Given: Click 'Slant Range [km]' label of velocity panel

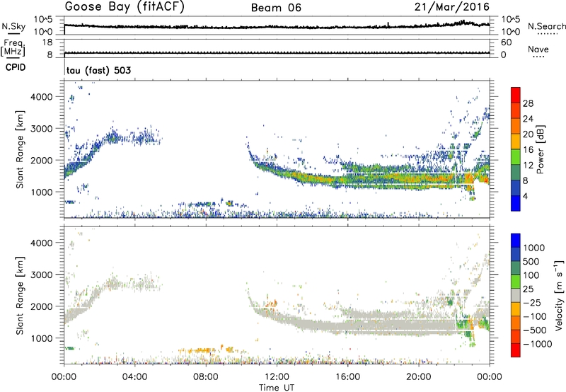Looking at the screenshot, I should 20,295.
